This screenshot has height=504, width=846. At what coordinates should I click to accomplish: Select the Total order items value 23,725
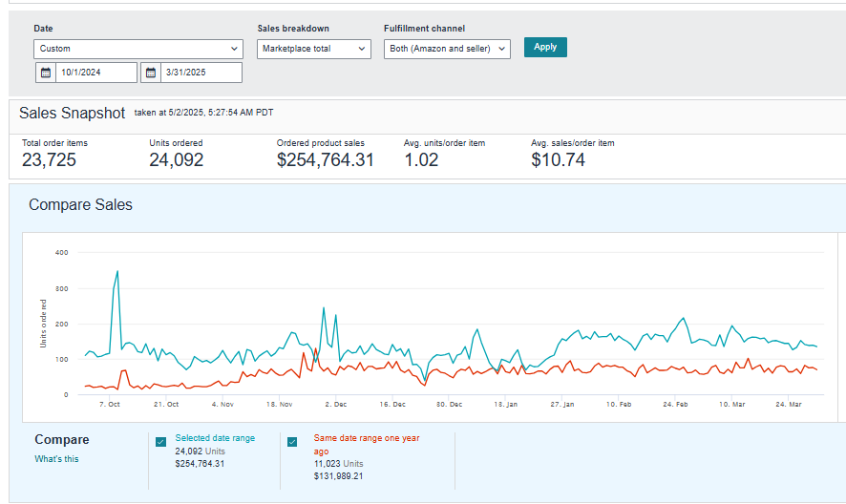(x=49, y=159)
